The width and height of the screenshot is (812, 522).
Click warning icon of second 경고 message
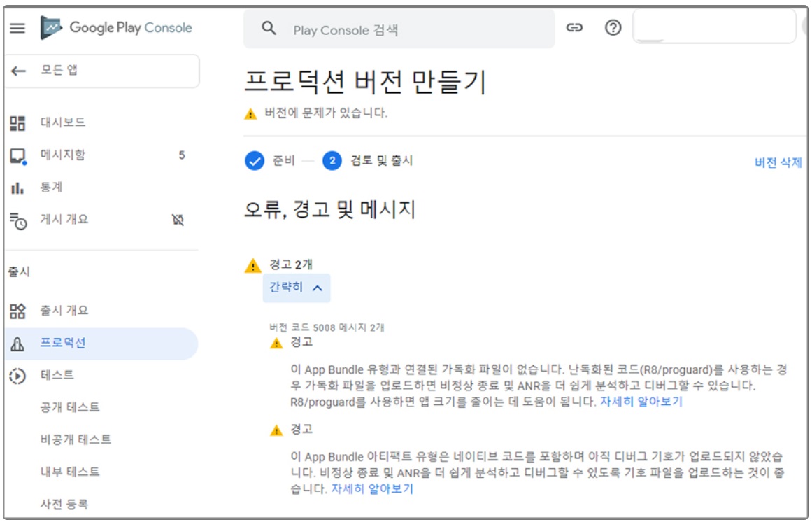(x=276, y=430)
